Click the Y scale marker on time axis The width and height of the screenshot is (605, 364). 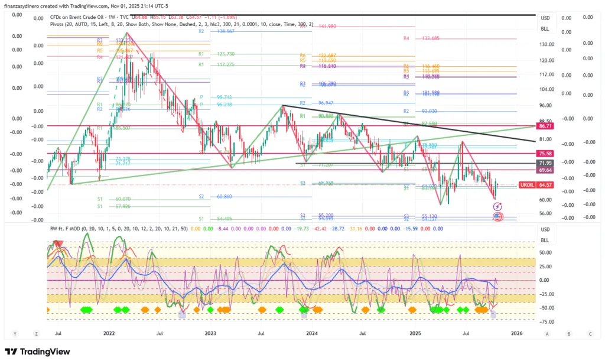click(x=14, y=333)
